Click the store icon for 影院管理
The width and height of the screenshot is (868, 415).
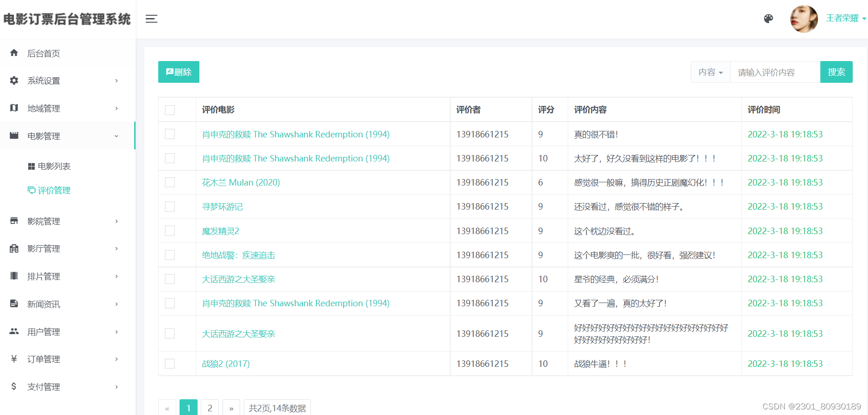[14, 221]
